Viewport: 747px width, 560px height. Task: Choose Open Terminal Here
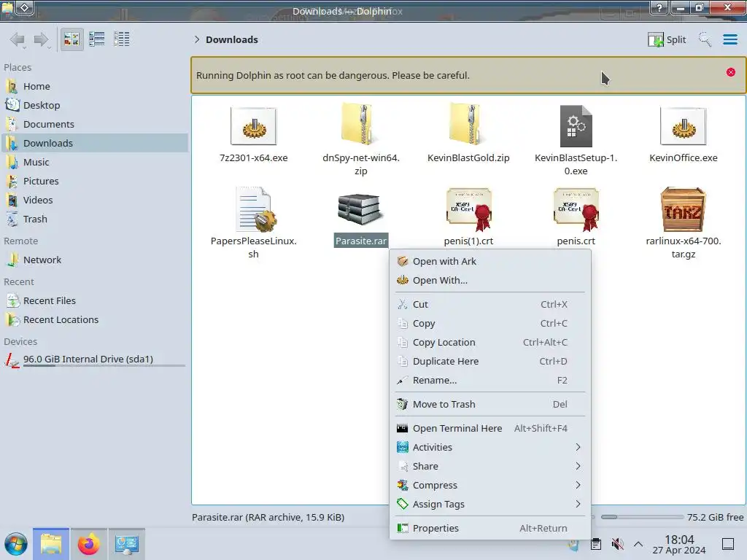click(490, 428)
